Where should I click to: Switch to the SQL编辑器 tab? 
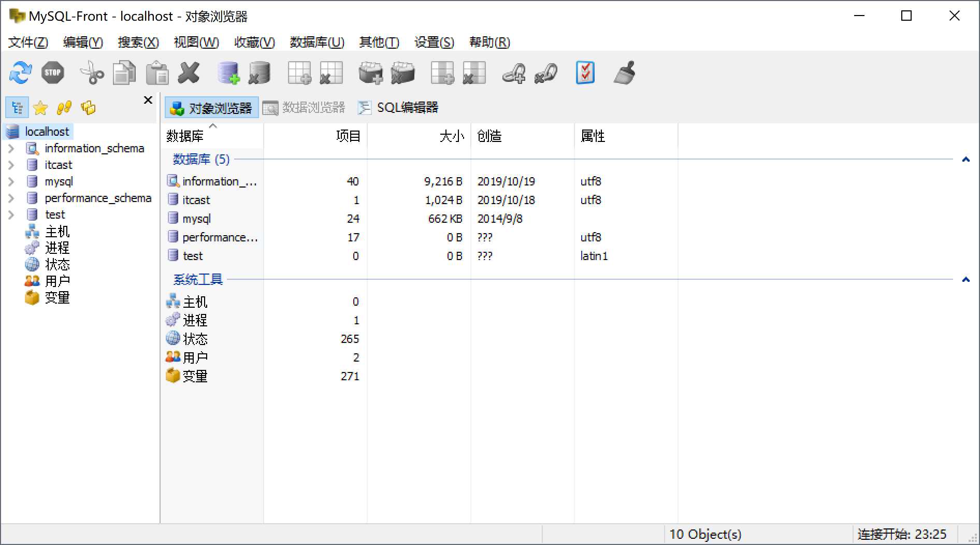coord(398,108)
